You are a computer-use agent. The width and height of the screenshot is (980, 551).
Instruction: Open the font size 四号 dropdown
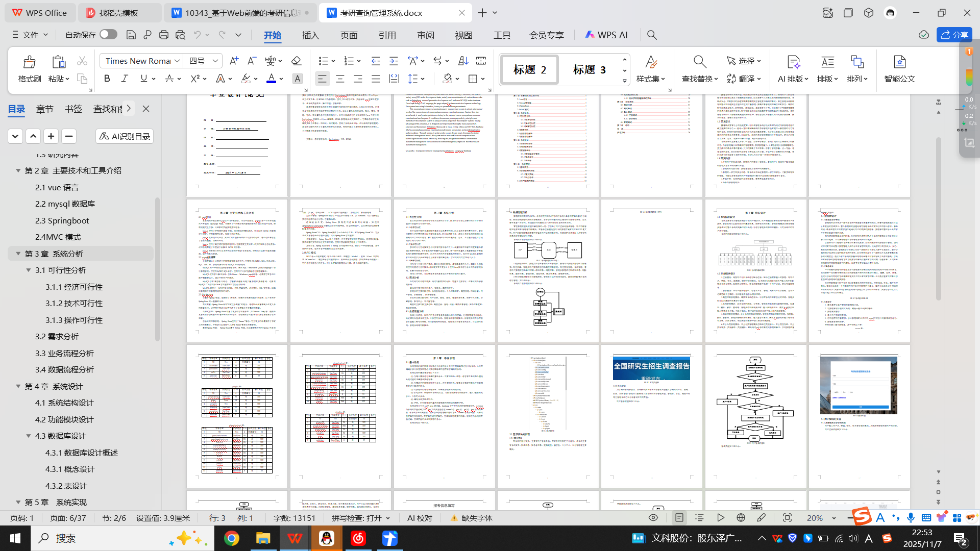(215, 61)
